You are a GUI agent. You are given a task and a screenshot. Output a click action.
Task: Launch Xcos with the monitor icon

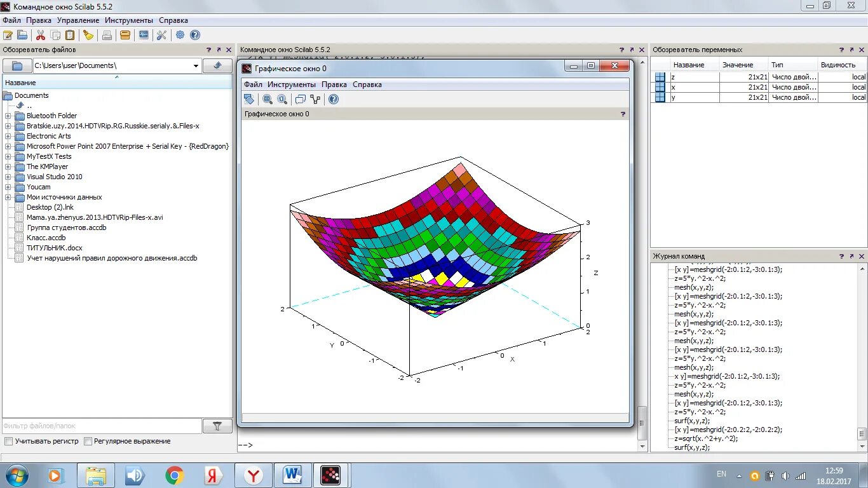click(144, 35)
